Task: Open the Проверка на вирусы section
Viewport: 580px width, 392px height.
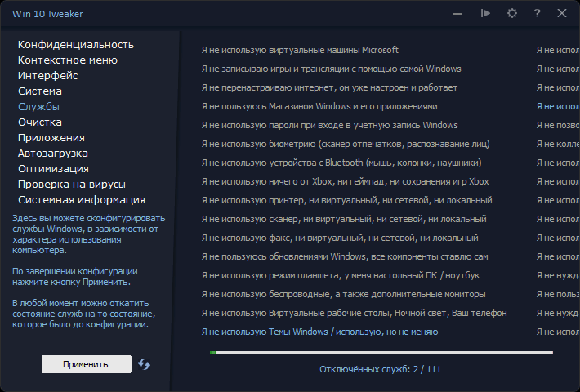Action: point(72,184)
